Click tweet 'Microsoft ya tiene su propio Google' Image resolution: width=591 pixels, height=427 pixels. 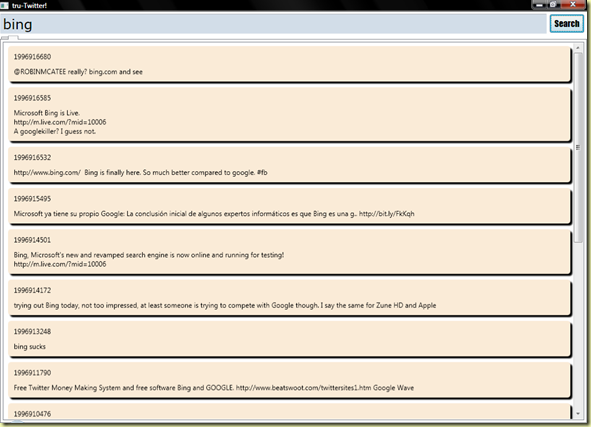[214, 214]
